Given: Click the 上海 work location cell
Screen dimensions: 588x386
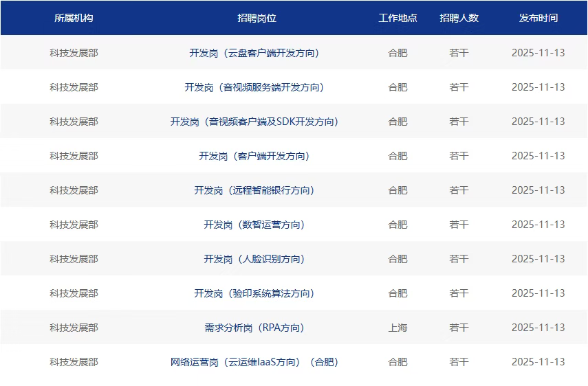Looking at the screenshot, I should click(x=398, y=328).
